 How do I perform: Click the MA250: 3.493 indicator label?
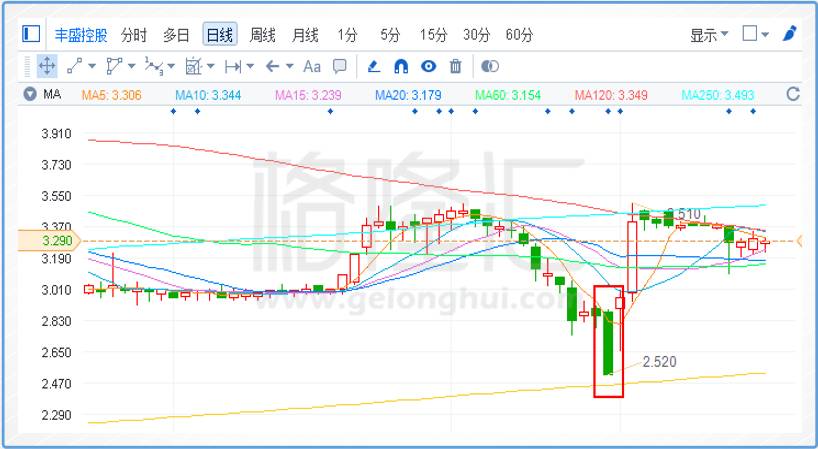point(718,95)
